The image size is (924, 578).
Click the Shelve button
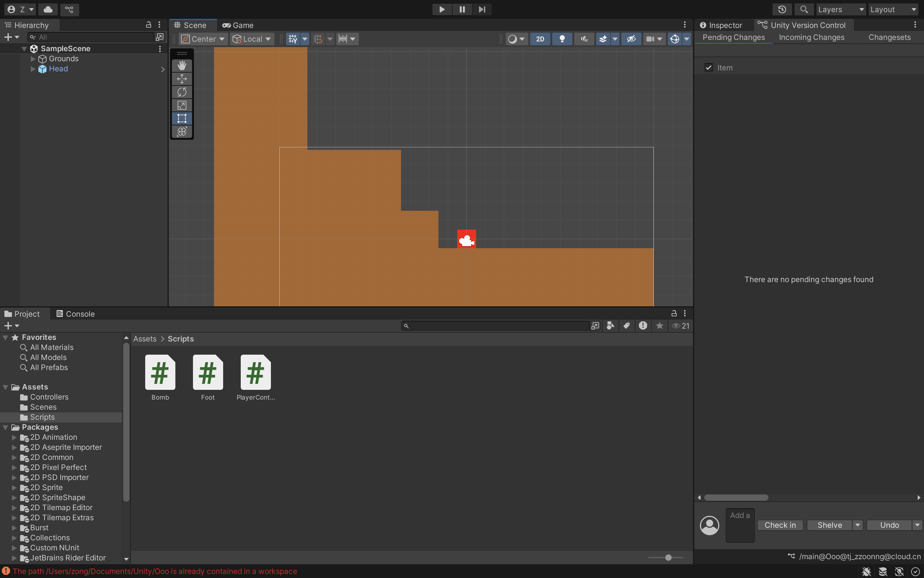[829, 525]
